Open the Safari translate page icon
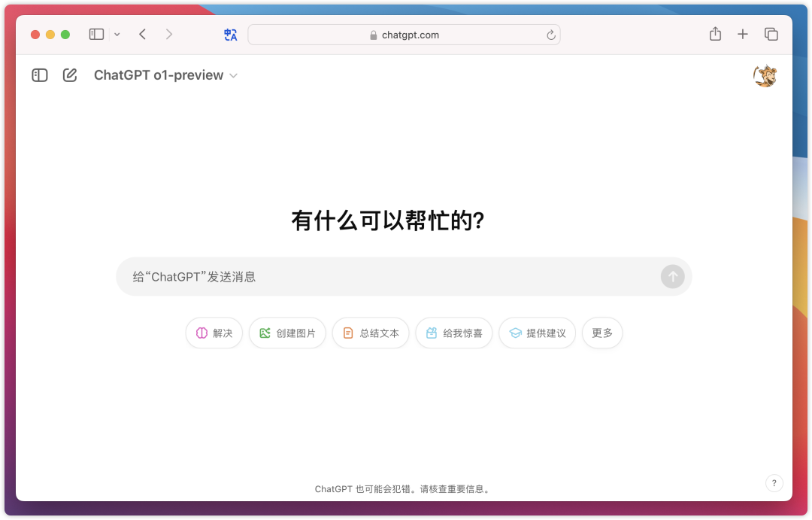Viewport: 812px width, 520px height. 231,35
